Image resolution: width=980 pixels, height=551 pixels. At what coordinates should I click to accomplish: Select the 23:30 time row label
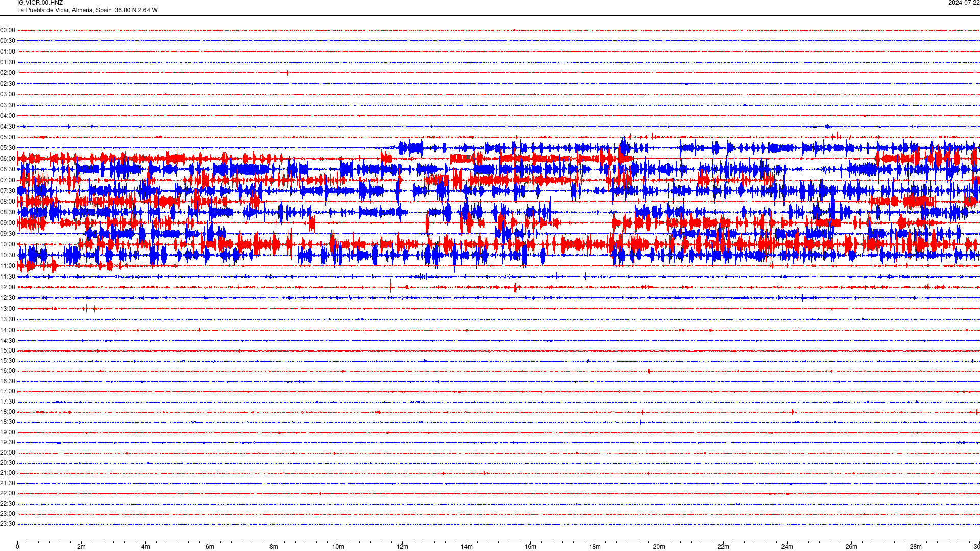tap(8, 524)
